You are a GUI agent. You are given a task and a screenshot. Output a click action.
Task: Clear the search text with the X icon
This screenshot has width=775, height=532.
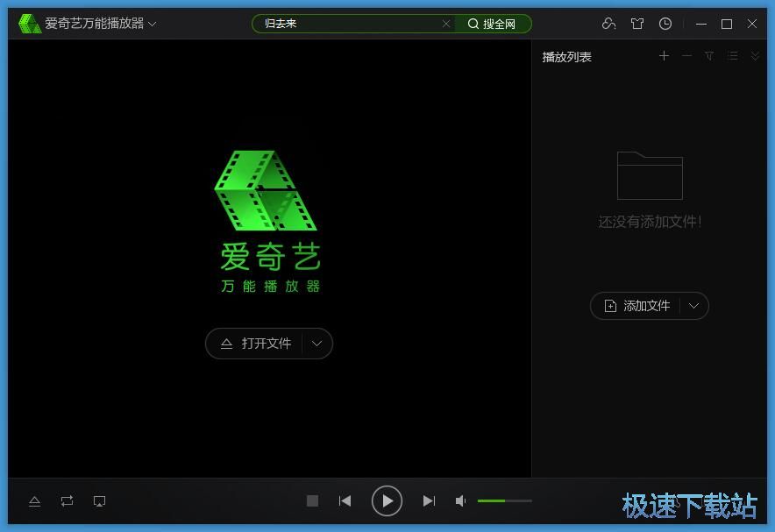446,24
